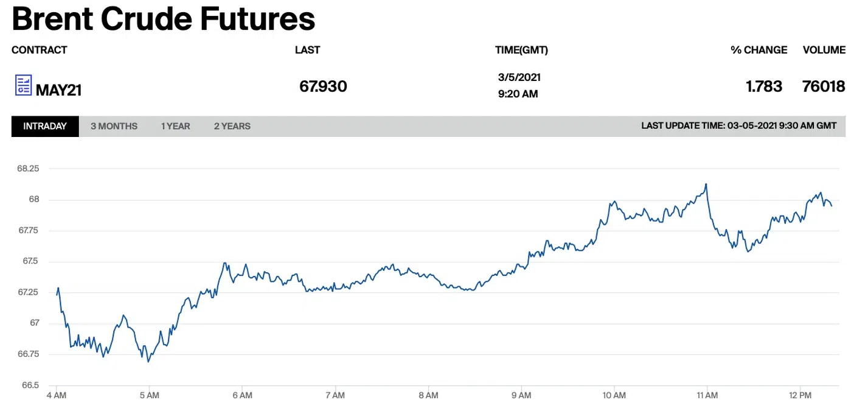
Task: Click the last price value 67.930
Action: coord(323,86)
